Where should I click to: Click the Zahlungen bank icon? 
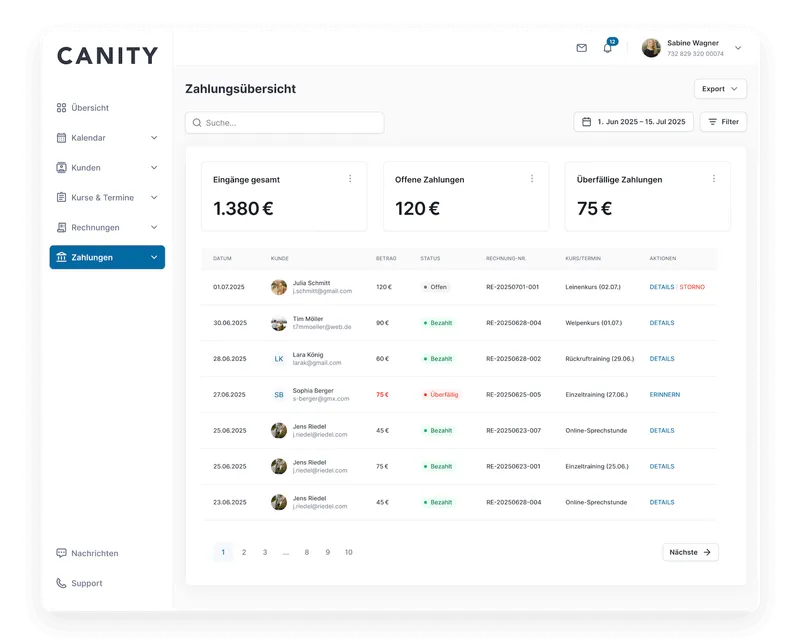click(60, 257)
